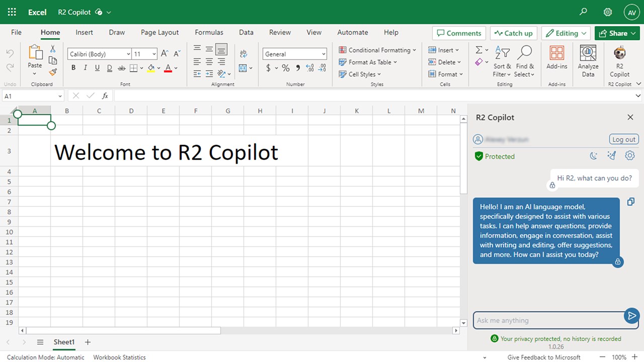Open Find & Select dropdown
The height and width of the screenshot is (362, 644).
tap(524, 62)
